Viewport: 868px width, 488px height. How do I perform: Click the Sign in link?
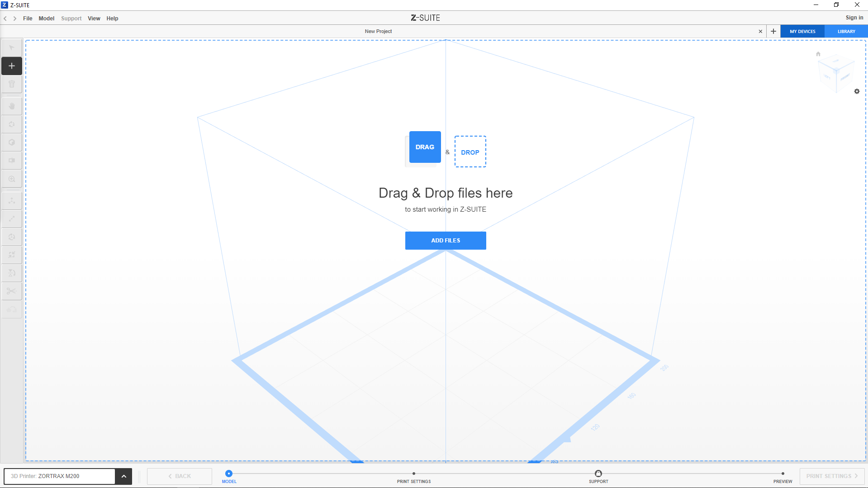(x=854, y=18)
